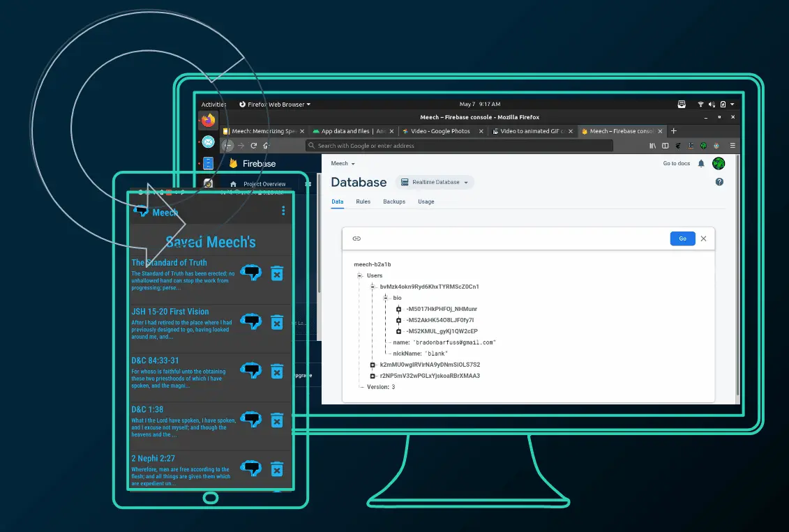Collapse the Users node

click(x=360, y=275)
